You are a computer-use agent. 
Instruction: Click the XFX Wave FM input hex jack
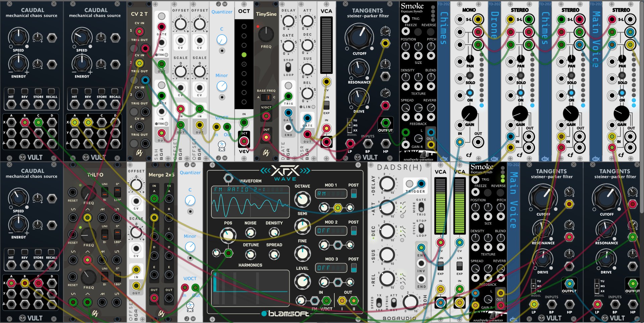(315, 301)
